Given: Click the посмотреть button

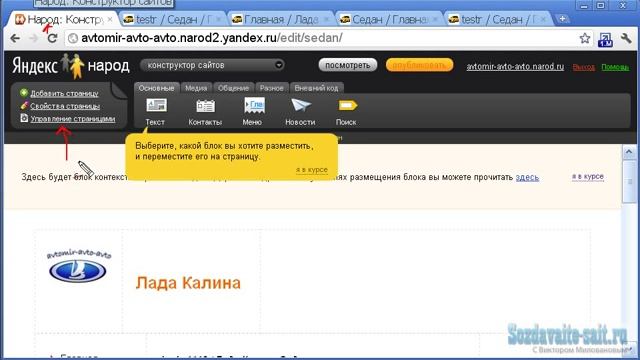Looking at the screenshot, I should (x=347, y=65).
